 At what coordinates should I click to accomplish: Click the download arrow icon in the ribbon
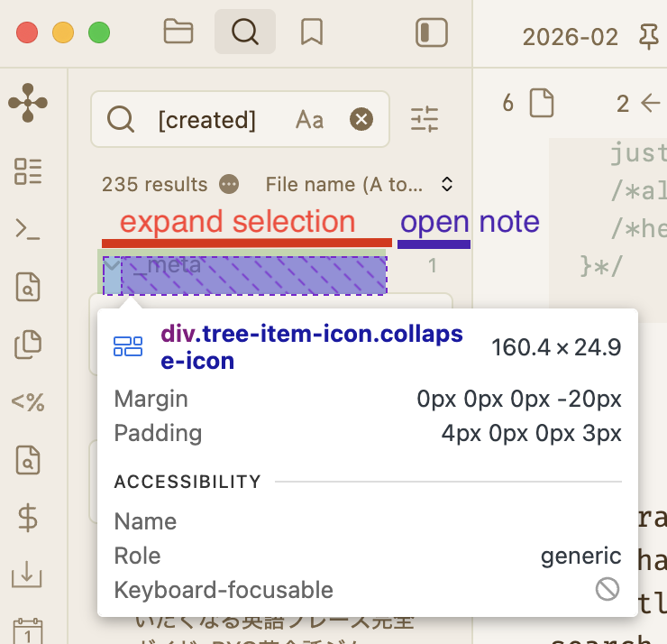tap(28, 575)
